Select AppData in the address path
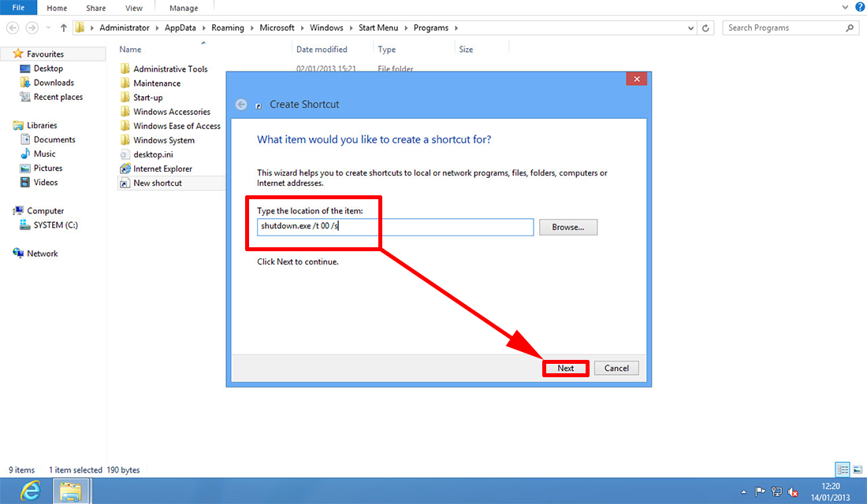The height and width of the screenshot is (504, 867). coord(180,28)
